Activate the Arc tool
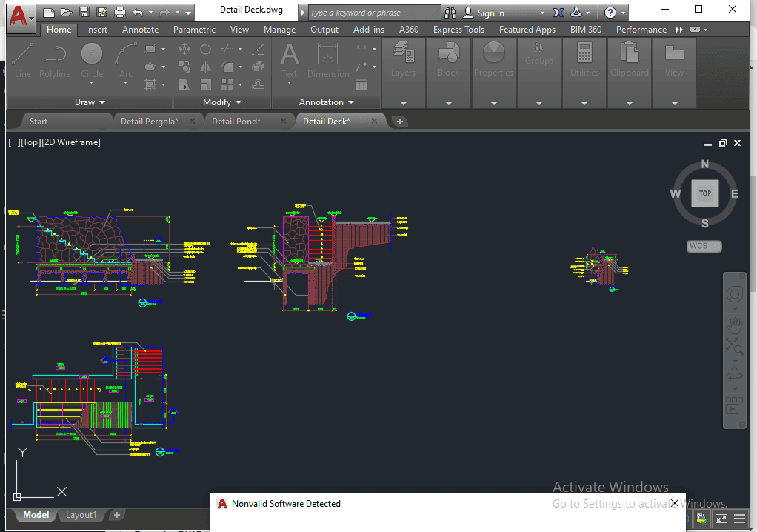 (x=126, y=59)
